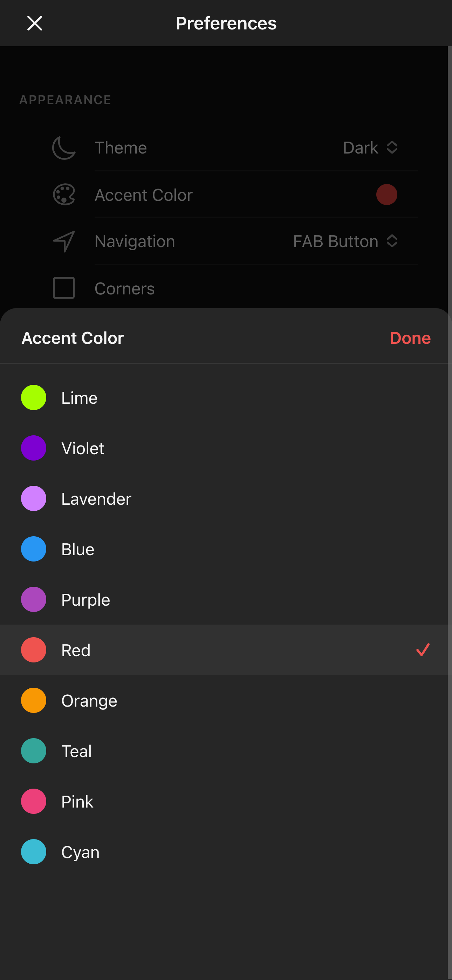This screenshot has width=452, height=980.
Task: Click the palette Accent Color icon
Action: [63, 195]
